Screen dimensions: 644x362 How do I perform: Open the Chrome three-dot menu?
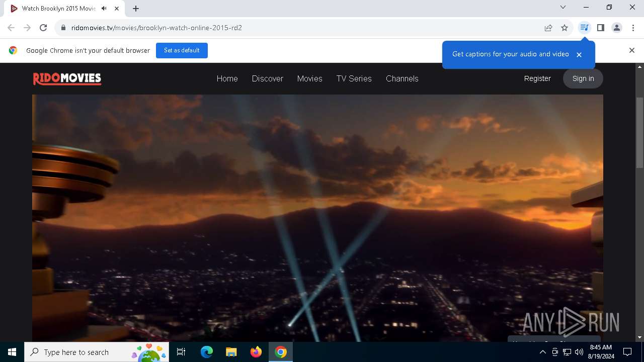(x=632, y=28)
